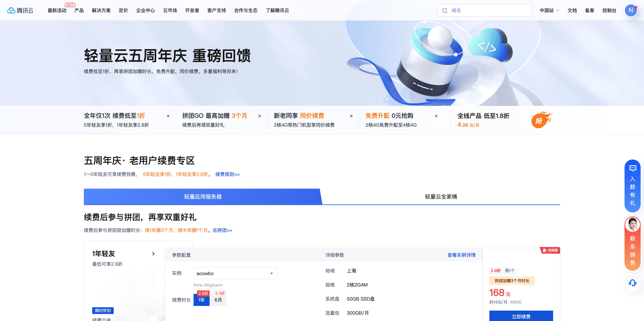Select the 1年 renewal duration
The image size is (644, 321).
pyautogui.click(x=201, y=300)
